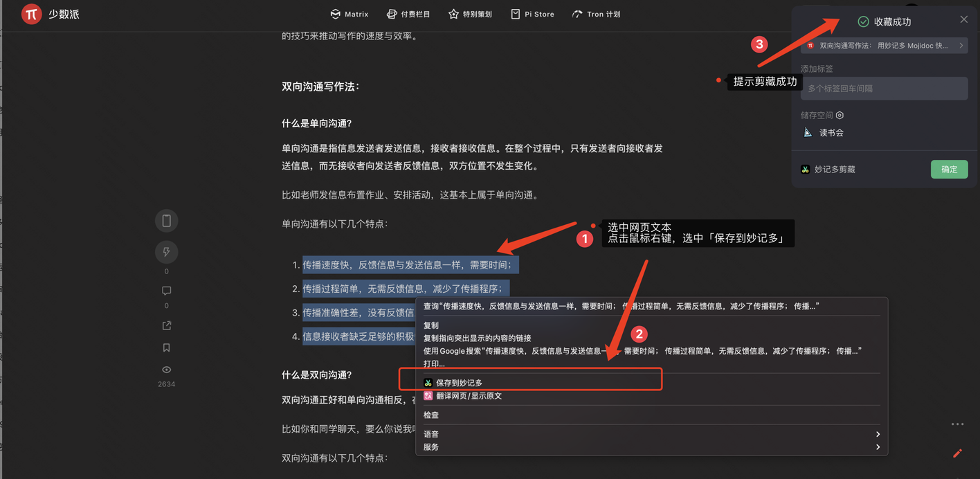Click text 单向沟通有以下几个特点：
This screenshot has height=479, width=980.
[335, 224]
